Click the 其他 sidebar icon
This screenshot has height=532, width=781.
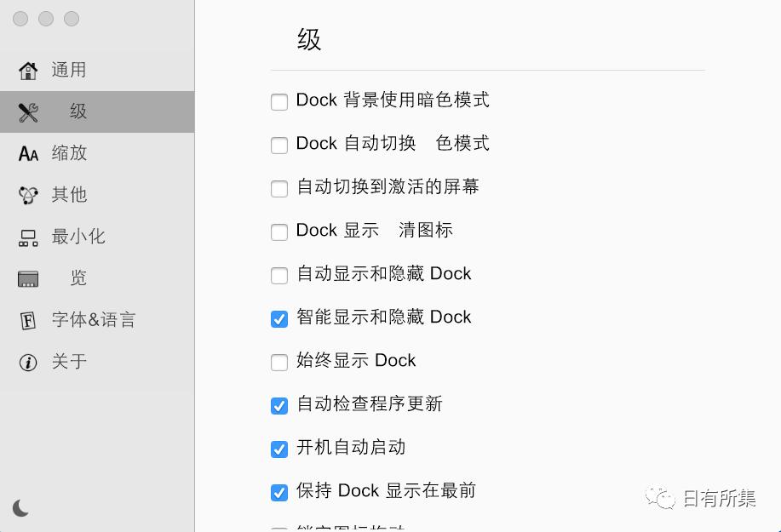pos(26,195)
